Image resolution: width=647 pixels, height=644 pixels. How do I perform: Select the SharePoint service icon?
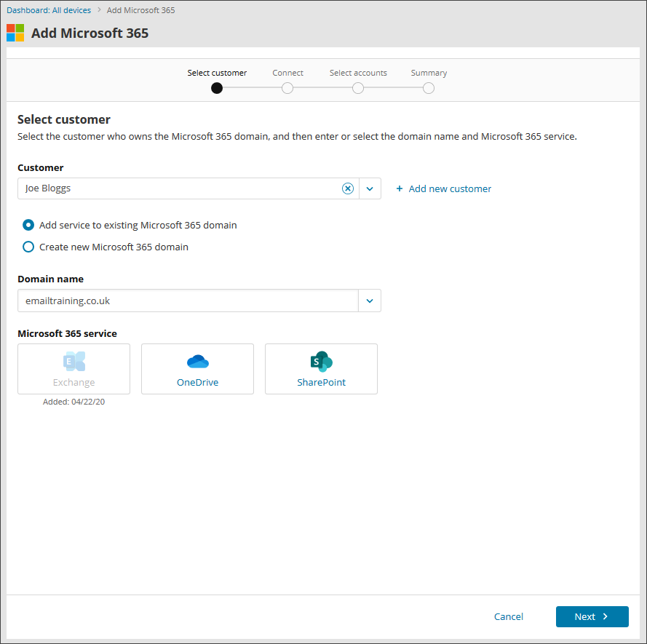pyautogui.click(x=322, y=362)
